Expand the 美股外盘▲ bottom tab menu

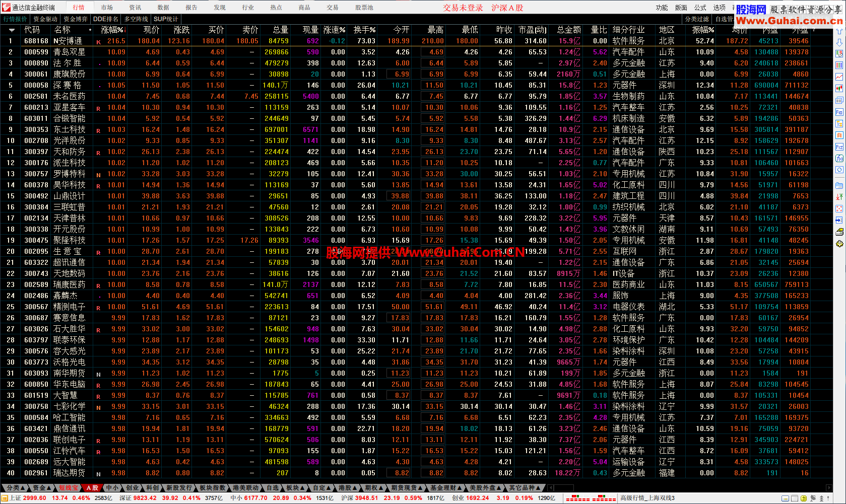pos(485,488)
